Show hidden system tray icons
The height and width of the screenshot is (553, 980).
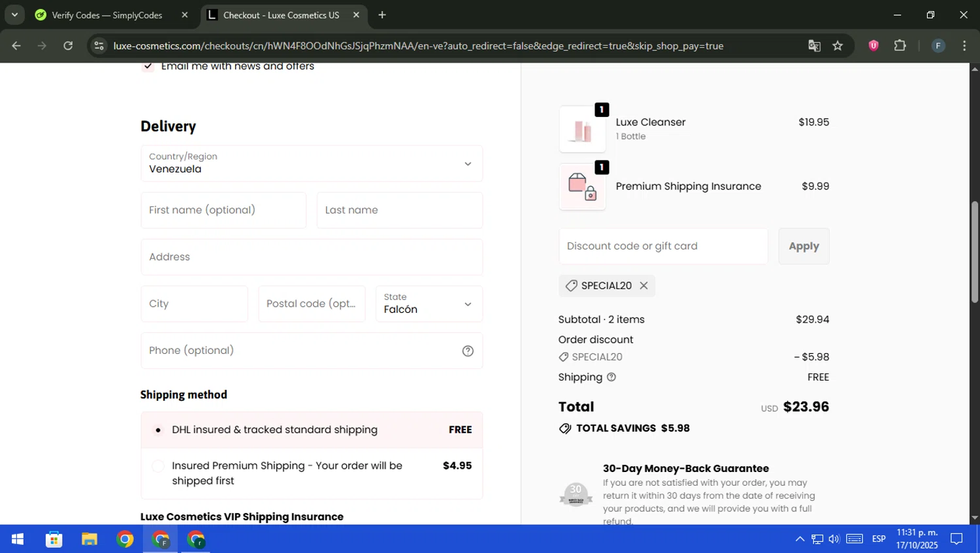800,539
